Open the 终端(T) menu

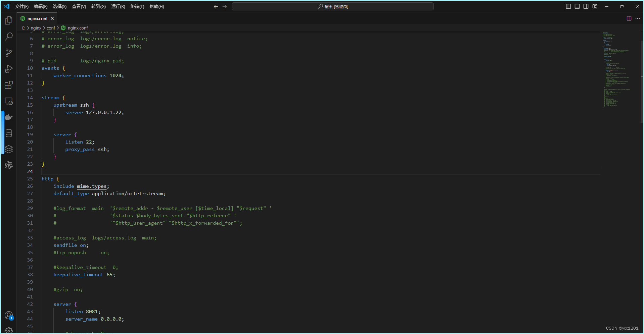click(137, 6)
